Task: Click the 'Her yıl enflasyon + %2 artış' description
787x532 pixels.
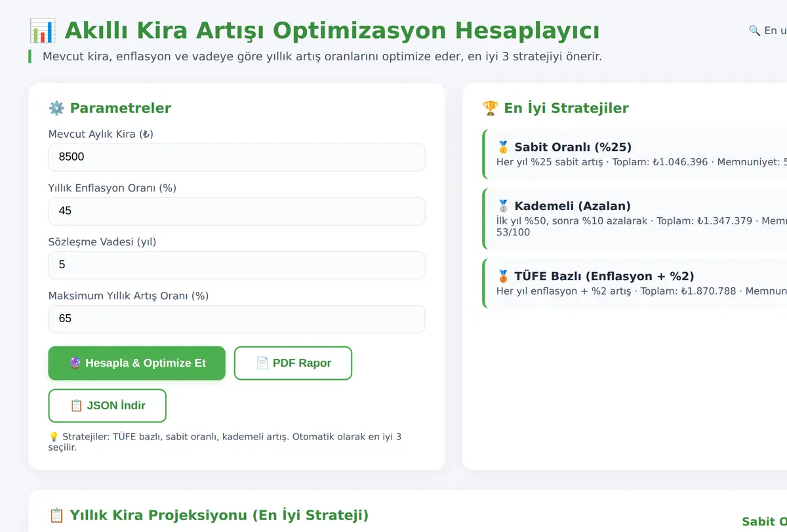Action: click(x=564, y=291)
